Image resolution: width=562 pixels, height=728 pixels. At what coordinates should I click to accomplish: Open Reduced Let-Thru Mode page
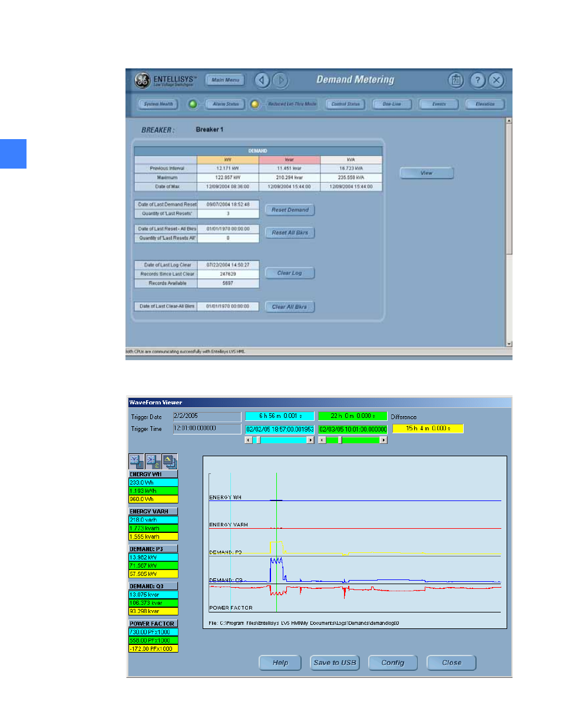292,104
